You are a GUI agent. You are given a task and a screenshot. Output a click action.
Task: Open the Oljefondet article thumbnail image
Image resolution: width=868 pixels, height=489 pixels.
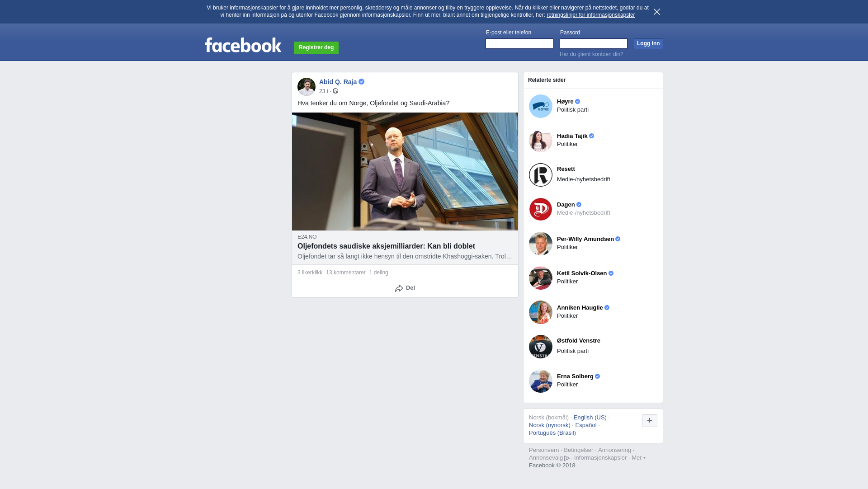tap(405, 172)
